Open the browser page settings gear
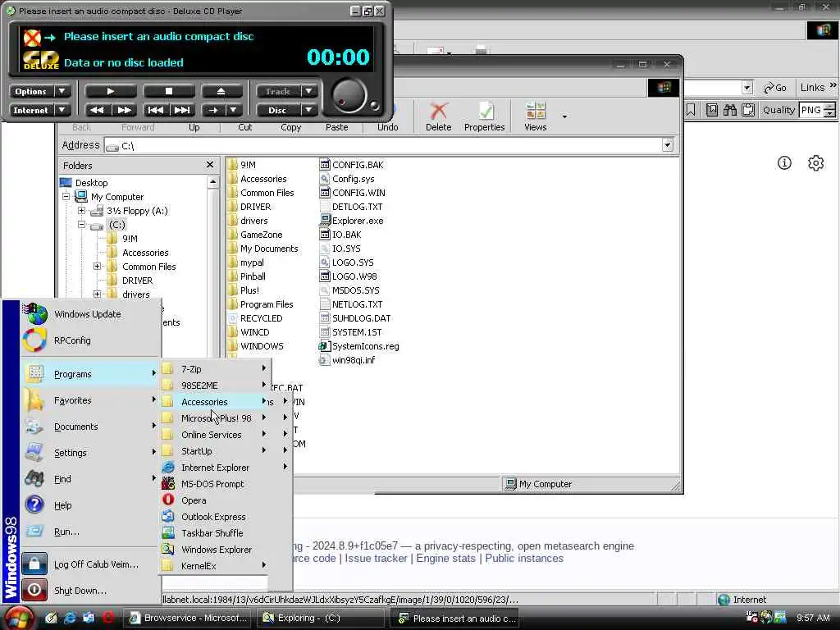This screenshot has width=840, height=630. click(815, 163)
